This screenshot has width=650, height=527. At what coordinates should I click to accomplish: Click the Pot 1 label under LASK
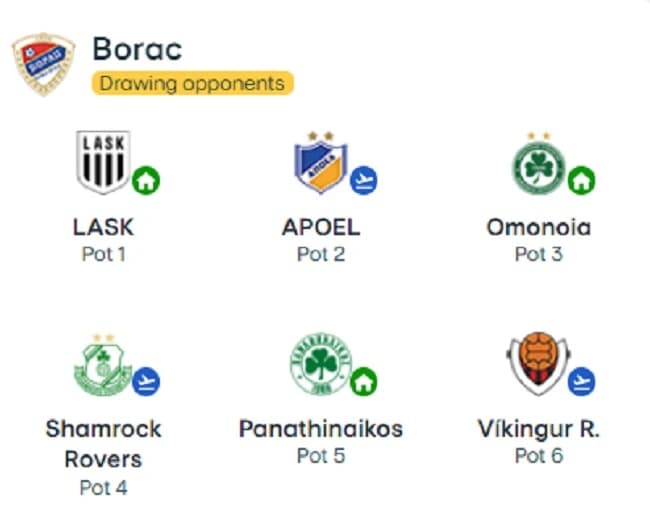point(104,254)
